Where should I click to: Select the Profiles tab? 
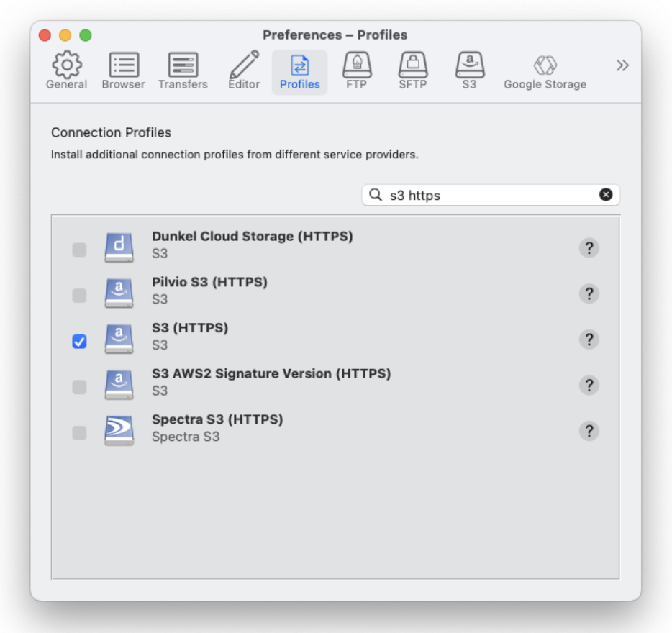click(x=299, y=71)
